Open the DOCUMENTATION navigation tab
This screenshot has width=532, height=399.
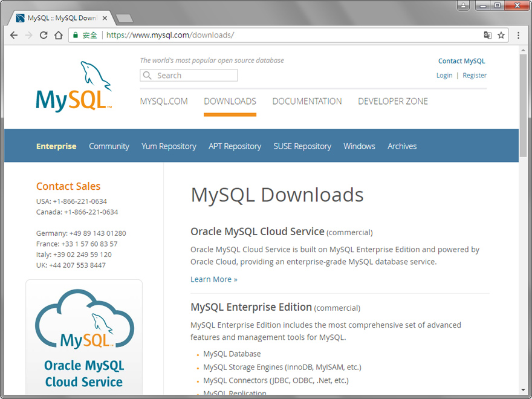point(307,101)
